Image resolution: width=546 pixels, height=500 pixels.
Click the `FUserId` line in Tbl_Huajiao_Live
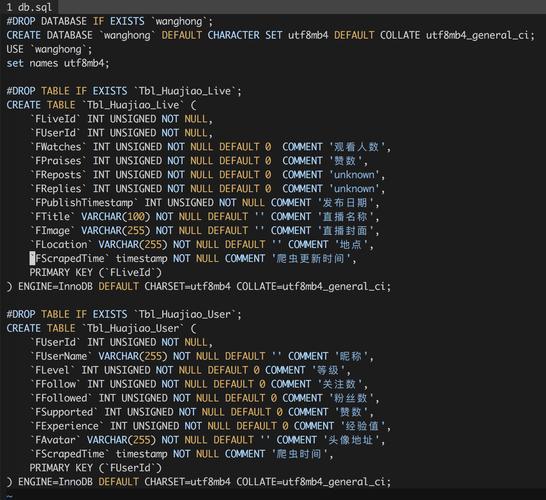pos(121,133)
